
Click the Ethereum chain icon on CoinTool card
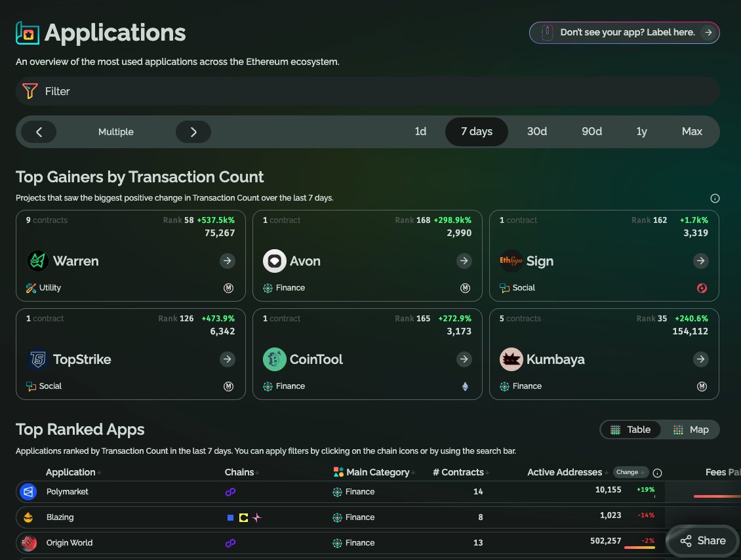pos(466,386)
